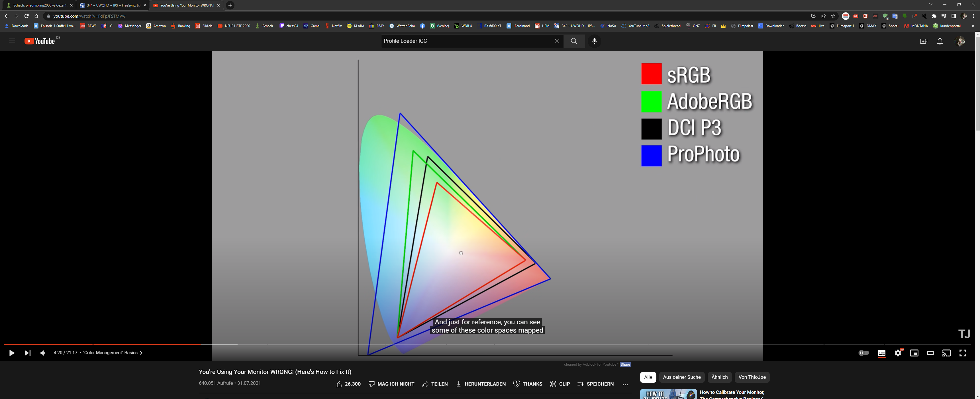Click the HERUNTERLADEN download button
This screenshot has width=980, height=399.
tap(481, 384)
